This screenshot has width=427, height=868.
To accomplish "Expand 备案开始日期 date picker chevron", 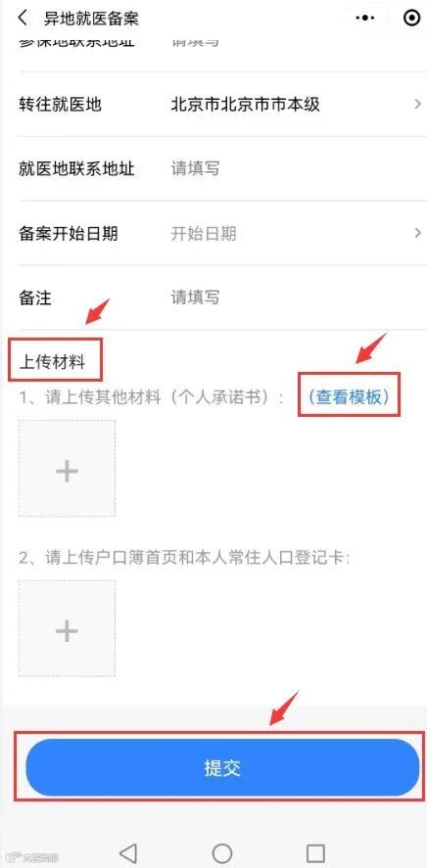I will (417, 233).
